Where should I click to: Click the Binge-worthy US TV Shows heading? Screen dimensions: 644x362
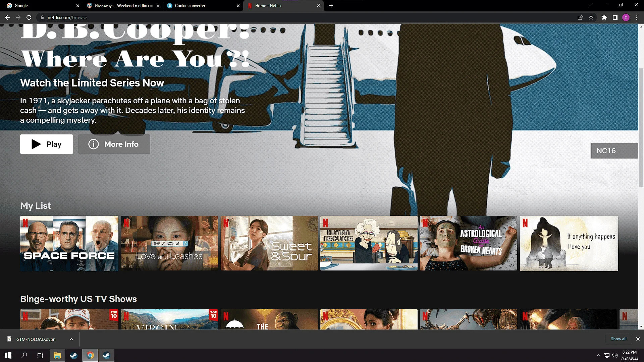[x=78, y=299]
